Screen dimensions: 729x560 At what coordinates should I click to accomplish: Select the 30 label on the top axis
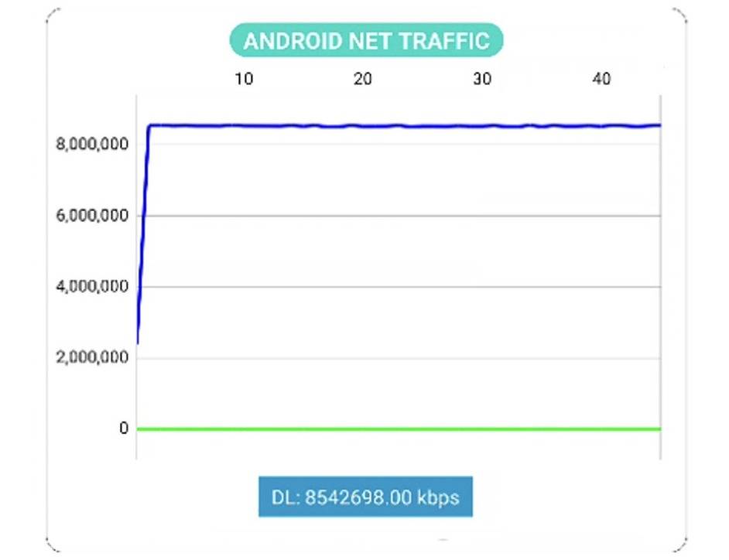pyautogui.click(x=482, y=79)
